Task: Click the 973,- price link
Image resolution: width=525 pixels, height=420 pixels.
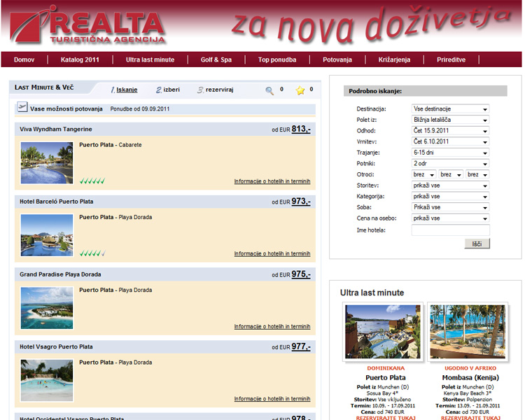Action: [301, 202]
